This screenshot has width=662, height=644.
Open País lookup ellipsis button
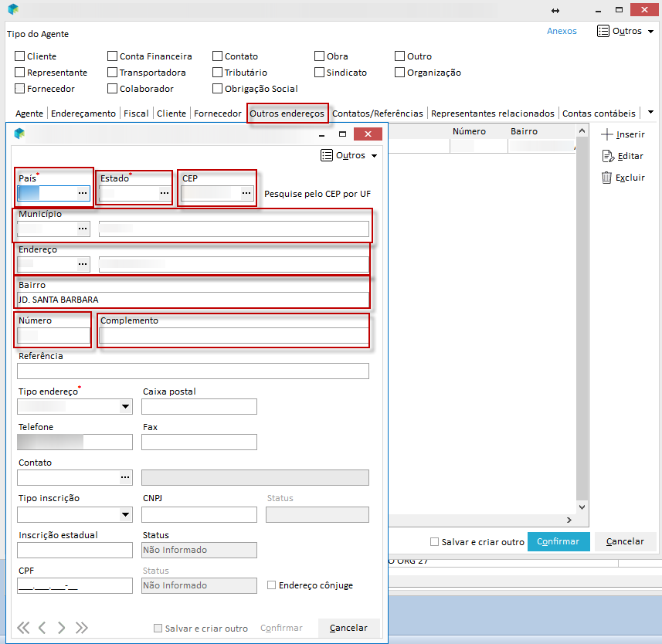pyautogui.click(x=83, y=193)
